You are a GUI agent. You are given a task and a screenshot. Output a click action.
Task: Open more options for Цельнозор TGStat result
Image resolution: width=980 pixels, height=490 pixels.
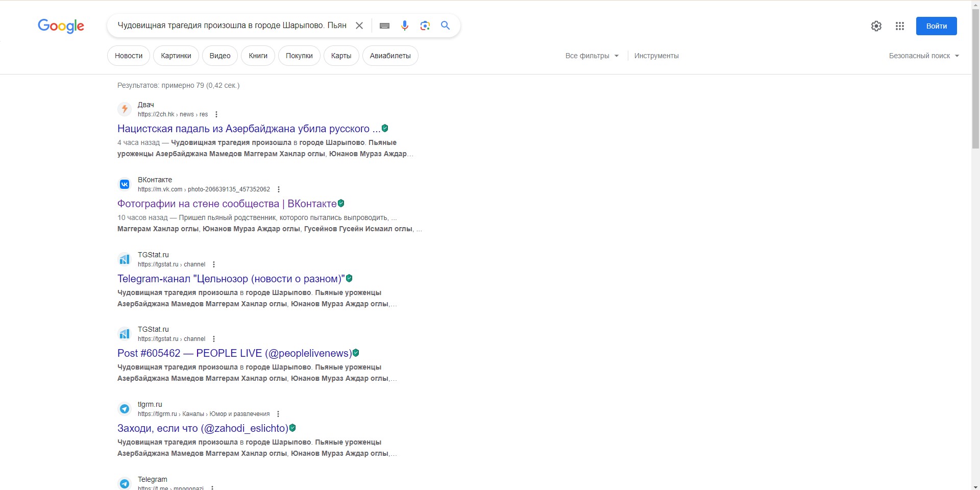(x=214, y=264)
